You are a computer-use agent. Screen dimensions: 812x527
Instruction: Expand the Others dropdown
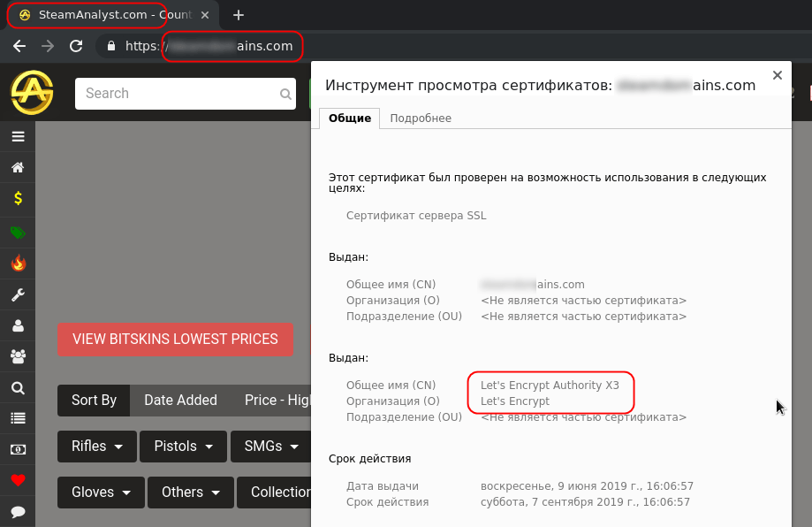point(191,493)
